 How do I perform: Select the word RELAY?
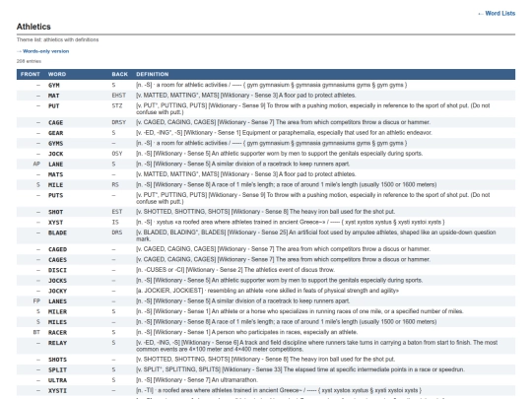pyautogui.click(x=57, y=343)
